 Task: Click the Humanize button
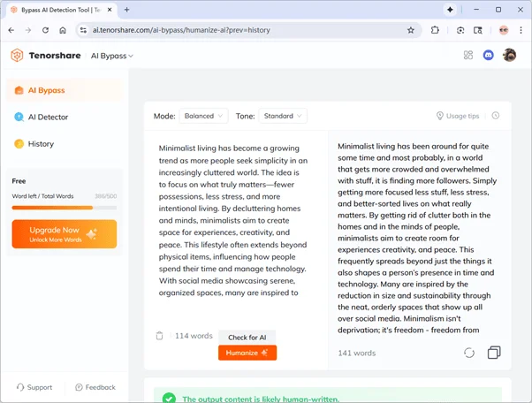(247, 353)
